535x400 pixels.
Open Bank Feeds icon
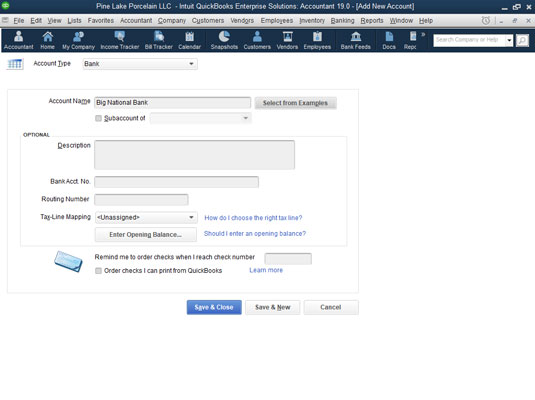(356, 40)
